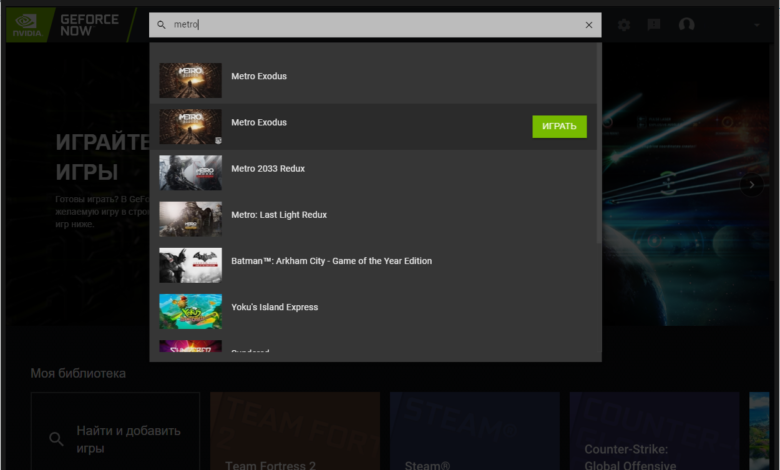Screen dimensions: 780x470
Task: Select the Yoku's Island Express result
Action: click(373, 311)
